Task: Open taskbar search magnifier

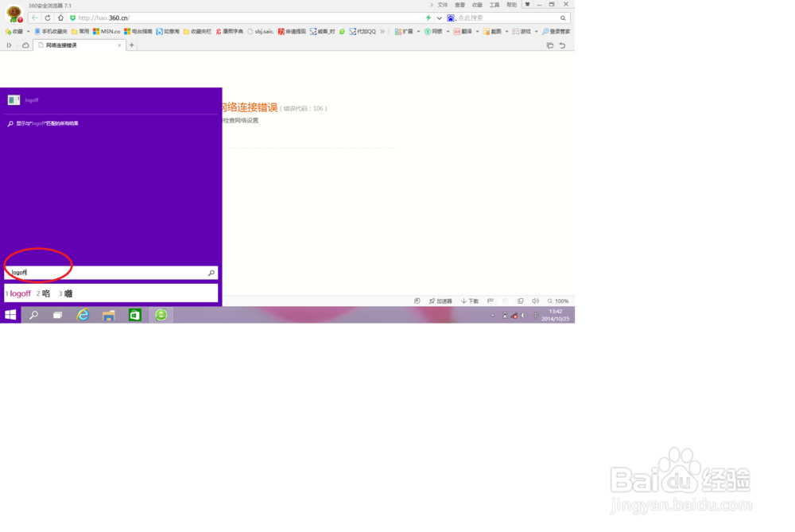Action: 33,315
